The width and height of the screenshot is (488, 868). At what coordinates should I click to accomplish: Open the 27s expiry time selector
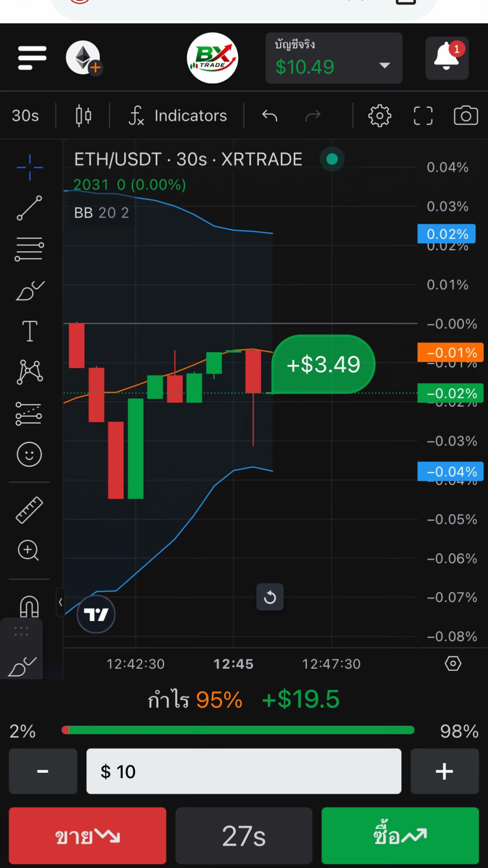coord(244,836)
